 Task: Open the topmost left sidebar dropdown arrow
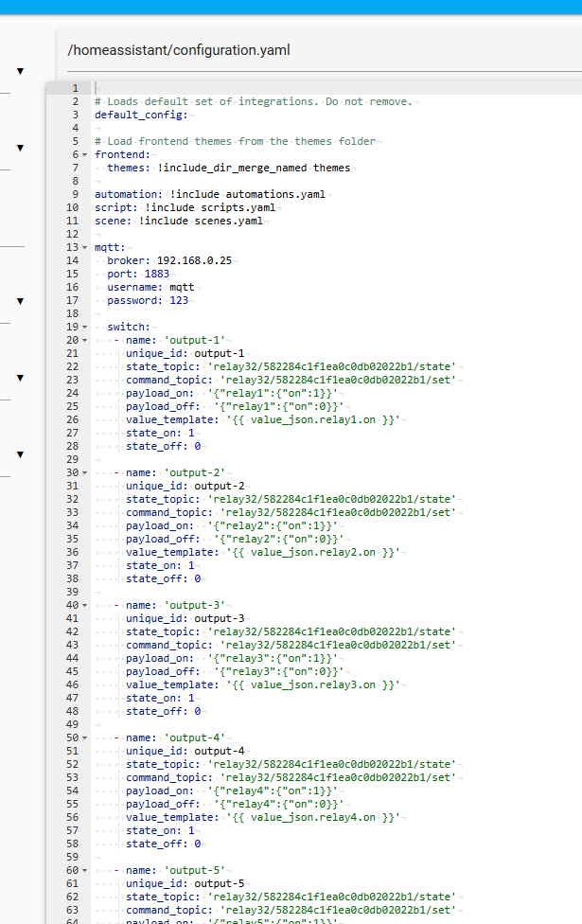coord(20,71)
